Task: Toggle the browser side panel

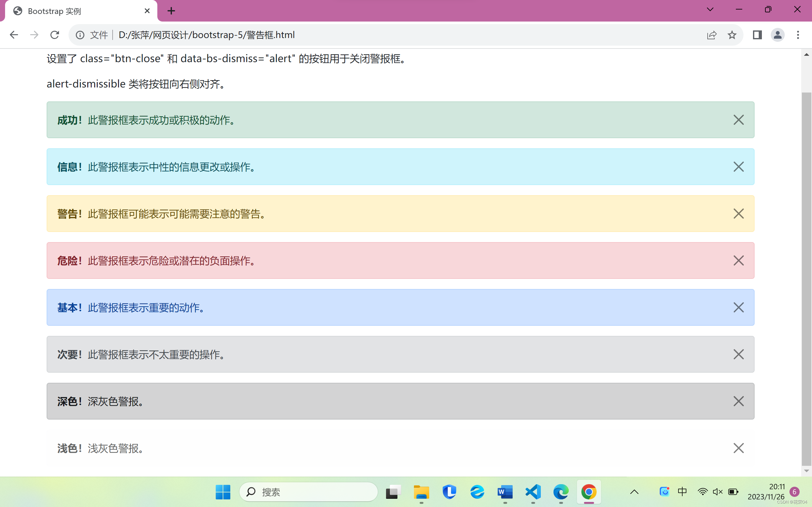Action: click(757, 35)
